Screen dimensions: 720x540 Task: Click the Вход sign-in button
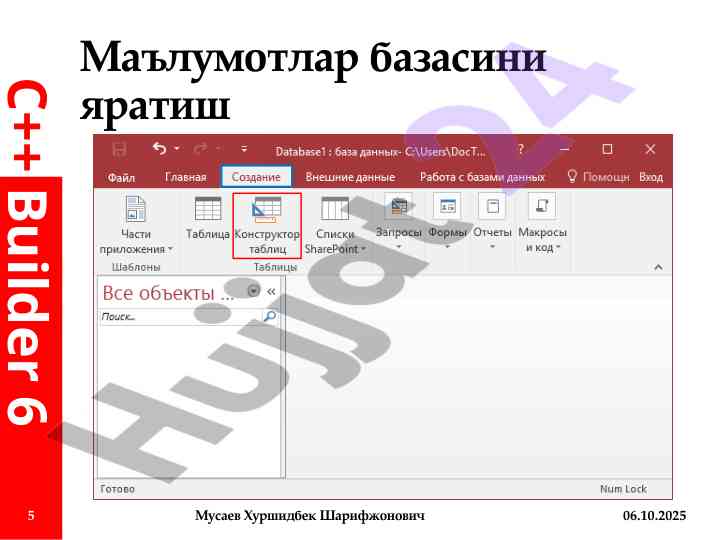click(x=651, y=177)
